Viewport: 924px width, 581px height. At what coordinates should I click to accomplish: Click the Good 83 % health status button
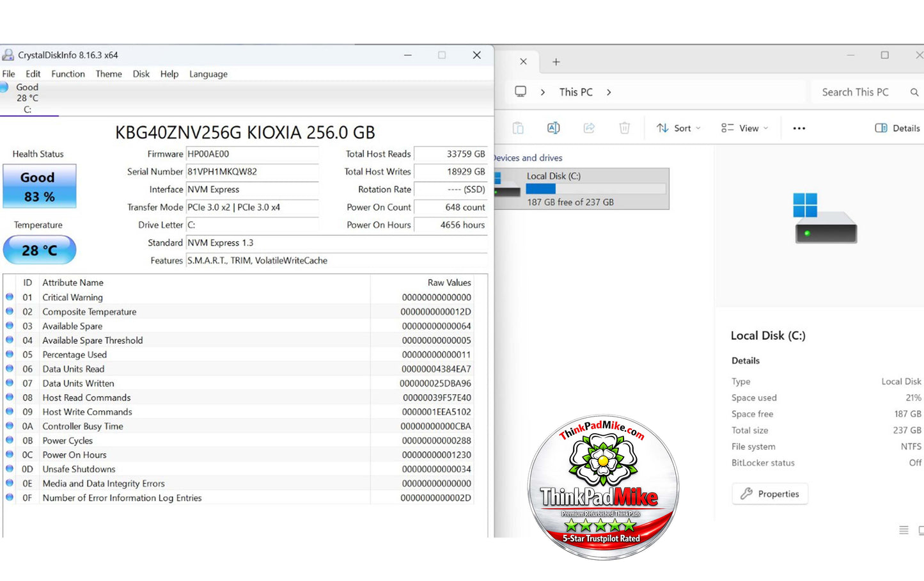coord(40,186)
